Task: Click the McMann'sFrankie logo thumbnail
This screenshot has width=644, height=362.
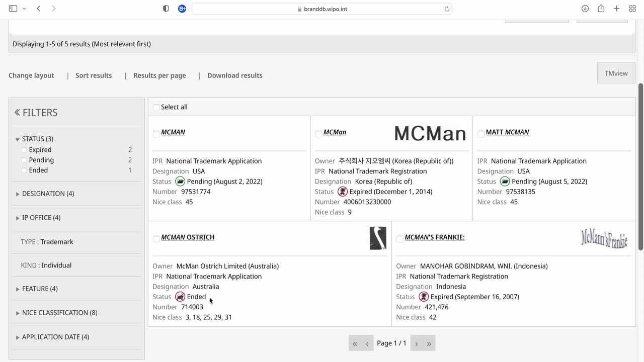Action: point(604,238)
